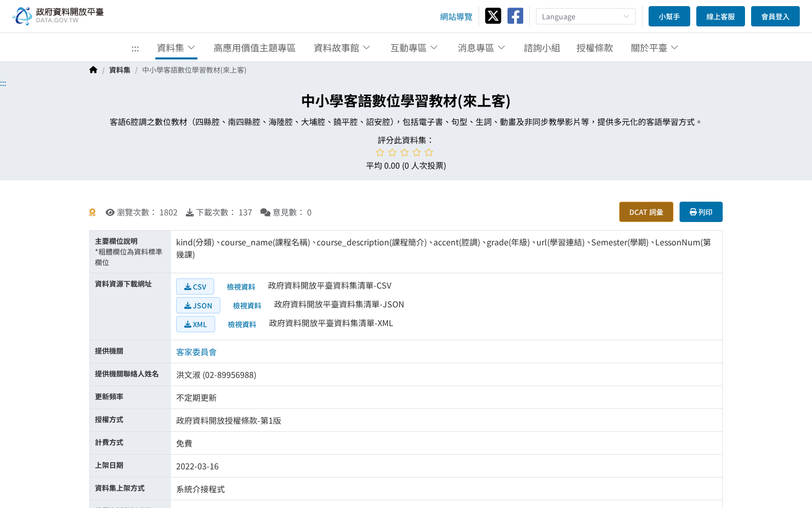
Task: Click the 列印 print button
Action: tap(701, 212)
